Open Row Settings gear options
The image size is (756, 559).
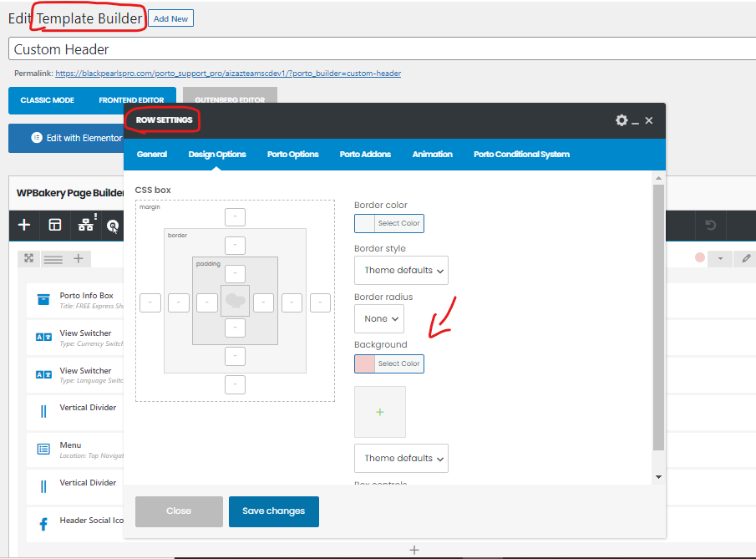(622, 120)
